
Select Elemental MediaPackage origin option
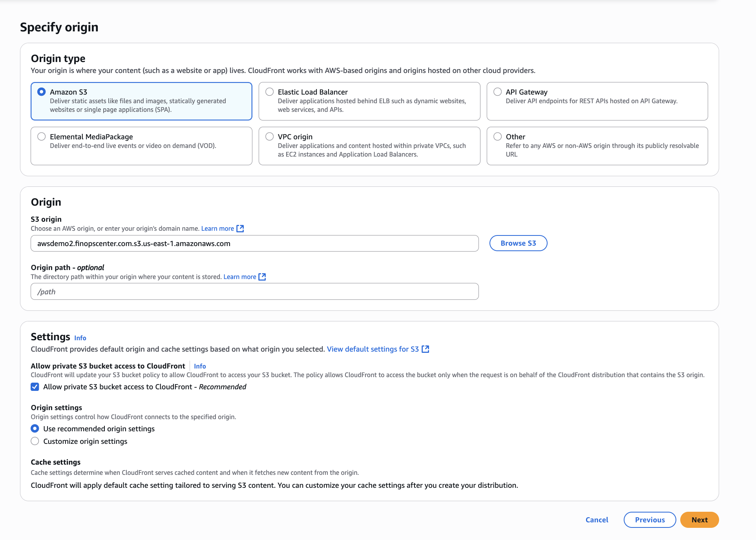(42, 137)
